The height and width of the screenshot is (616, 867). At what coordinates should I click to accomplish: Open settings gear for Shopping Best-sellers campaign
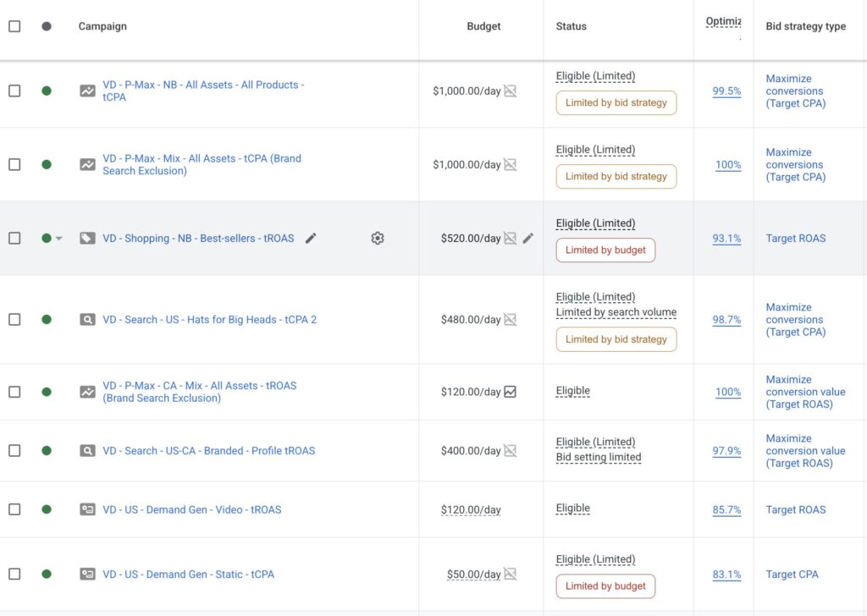click(378, 238)
